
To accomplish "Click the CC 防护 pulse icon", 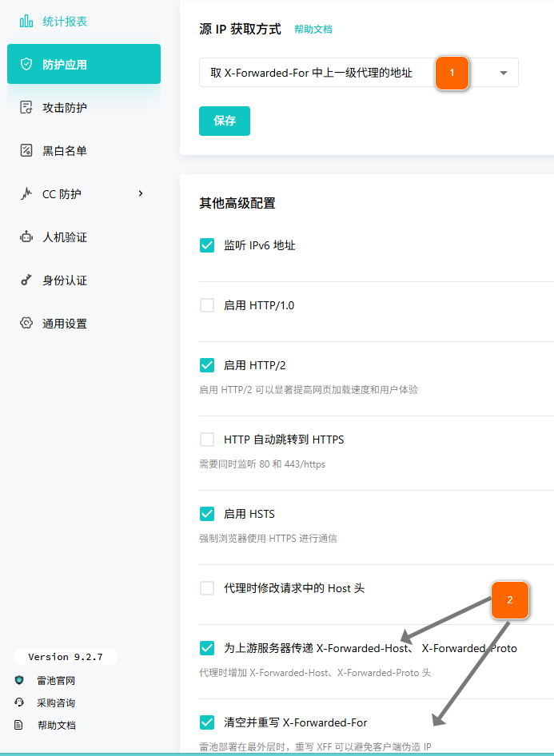I will coord(26,194).
